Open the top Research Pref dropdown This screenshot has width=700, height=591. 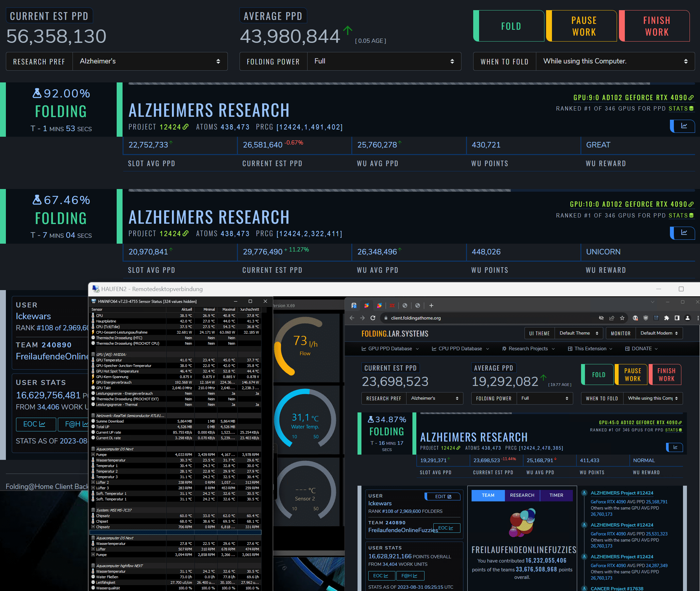click(x=150, y=61)
